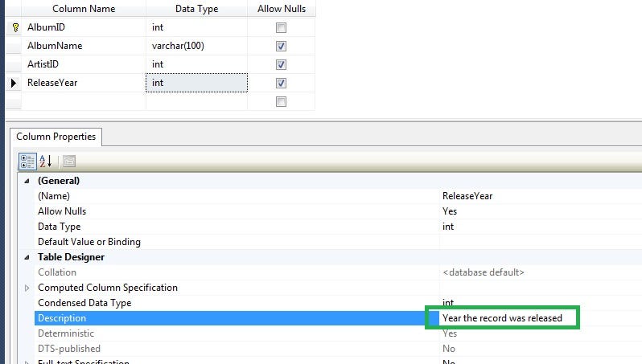642x364 pixels.
Task: Click the No value of DTS-published
Action: (x=449, y=349)
